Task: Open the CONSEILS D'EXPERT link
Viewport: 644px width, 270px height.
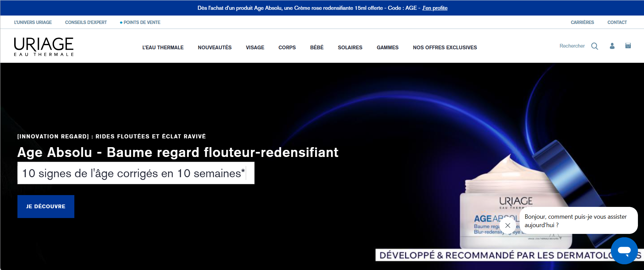Action: click(x=86, y=22)
